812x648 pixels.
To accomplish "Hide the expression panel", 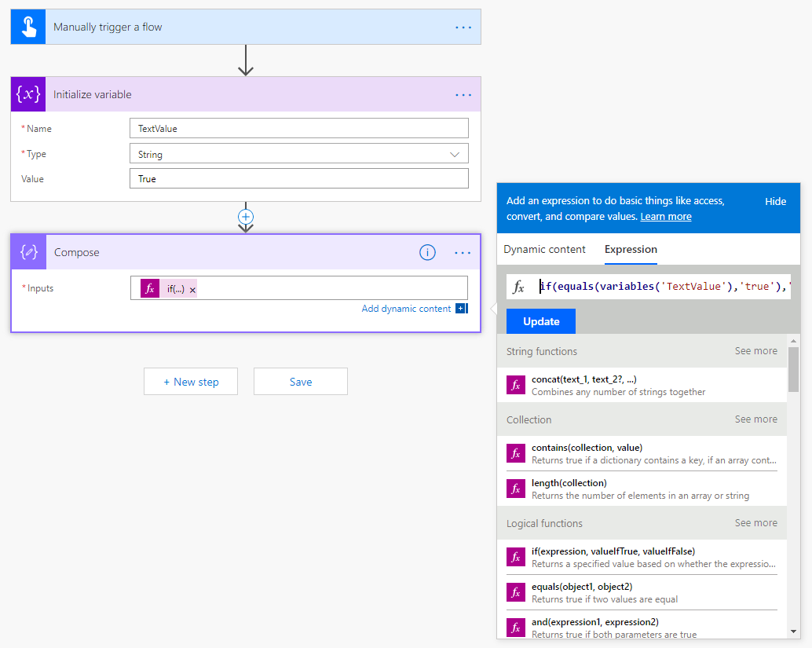I will 775,202.
